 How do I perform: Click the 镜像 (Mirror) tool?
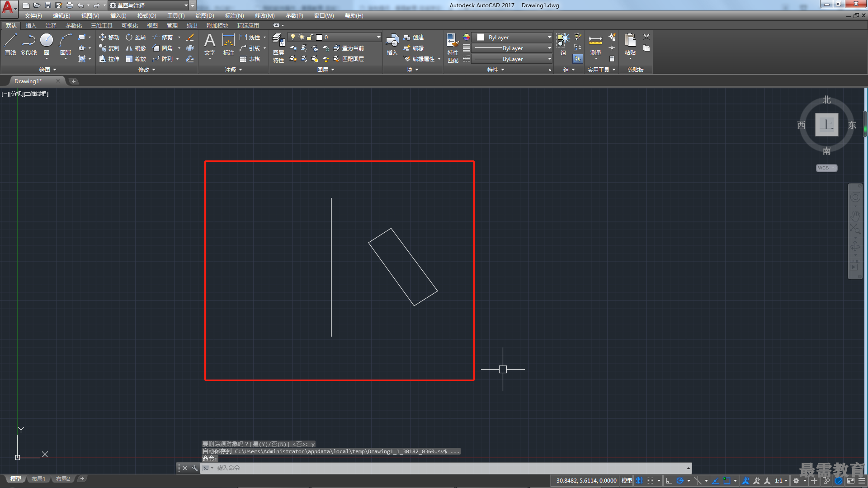point(136,48)
